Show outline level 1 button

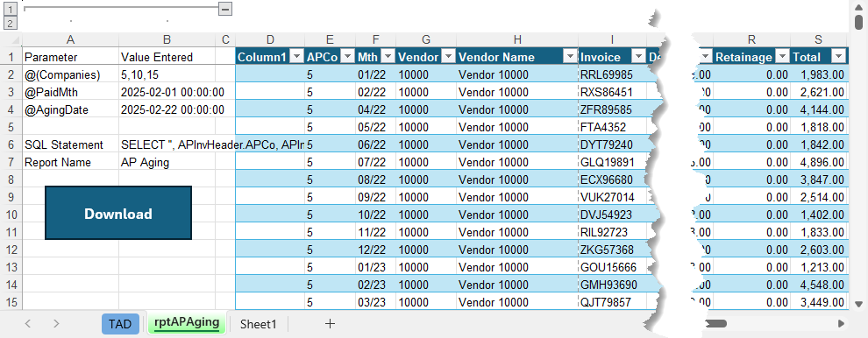coord(10,9)
